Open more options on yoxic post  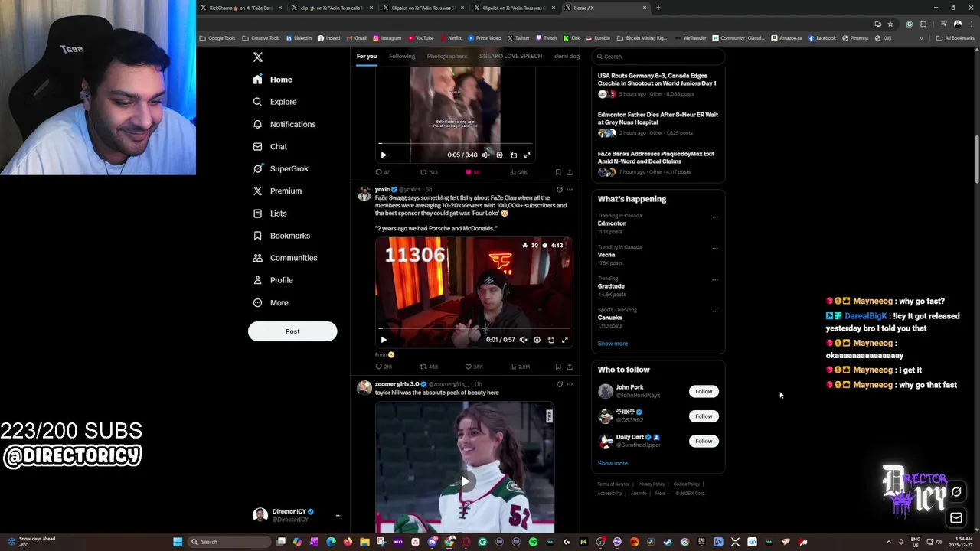click(x=569, y=190)
